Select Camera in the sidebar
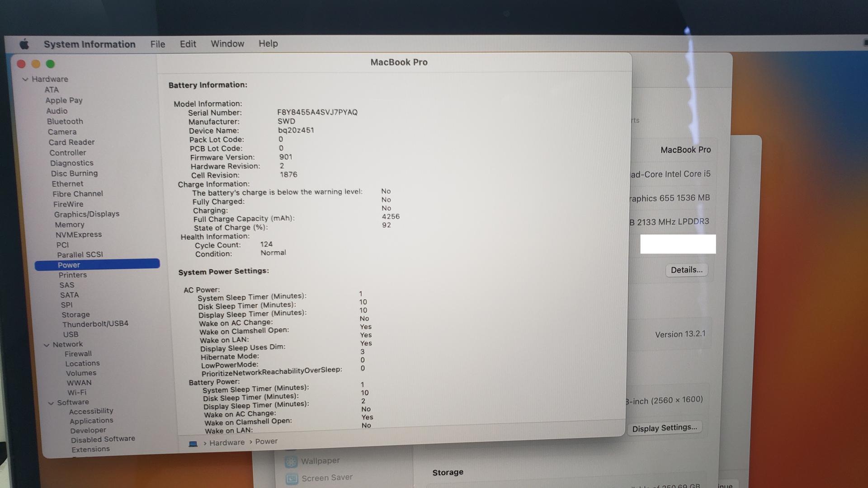This screenshot has width=868, height=488. click(62, 132)
